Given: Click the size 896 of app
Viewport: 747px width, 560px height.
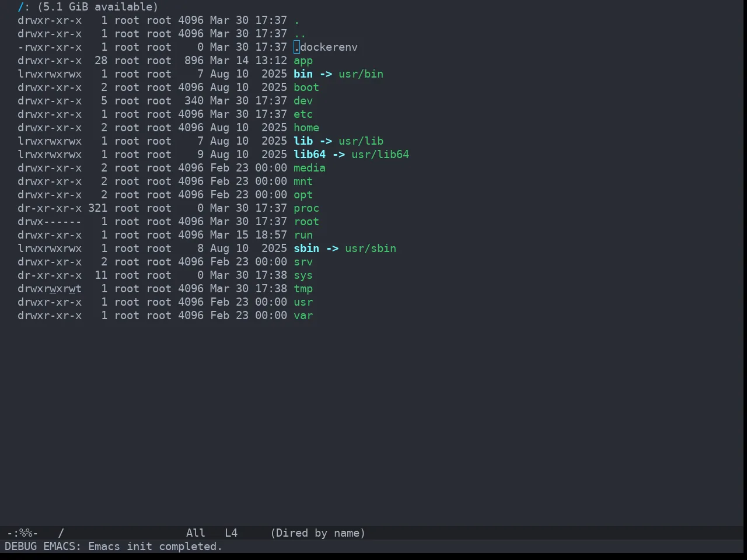Looking at the screenshot, I should tap(194, 61).
